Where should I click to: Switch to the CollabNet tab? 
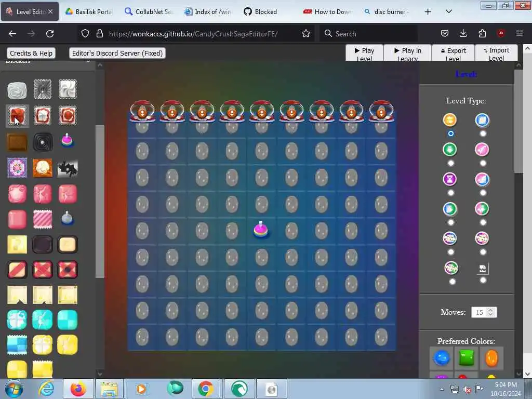149,11
